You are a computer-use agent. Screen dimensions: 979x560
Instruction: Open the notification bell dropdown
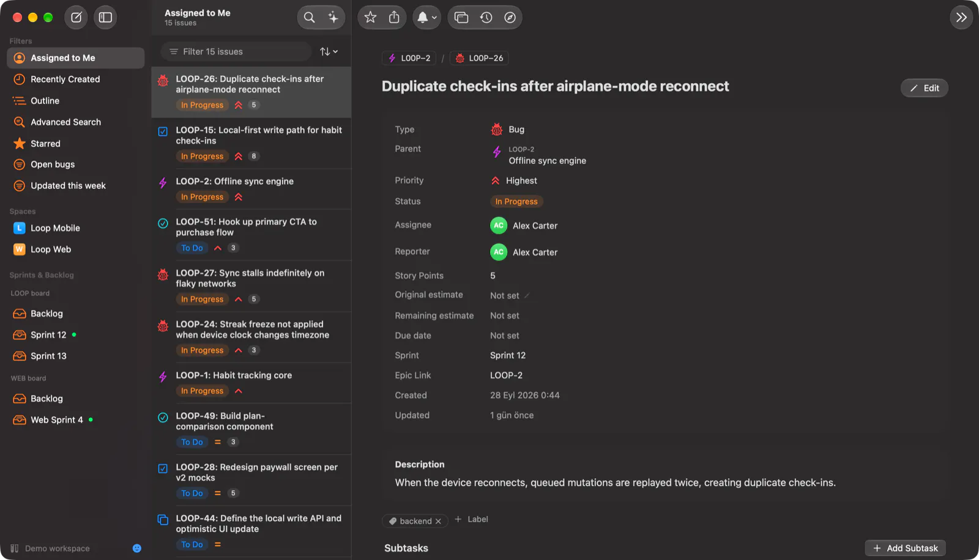pyautogui.click(x=426, y=17)
